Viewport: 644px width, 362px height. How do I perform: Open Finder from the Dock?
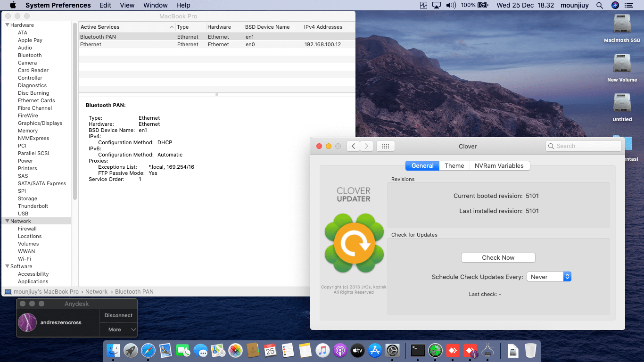pyautogui.click(x=114, y=350)
